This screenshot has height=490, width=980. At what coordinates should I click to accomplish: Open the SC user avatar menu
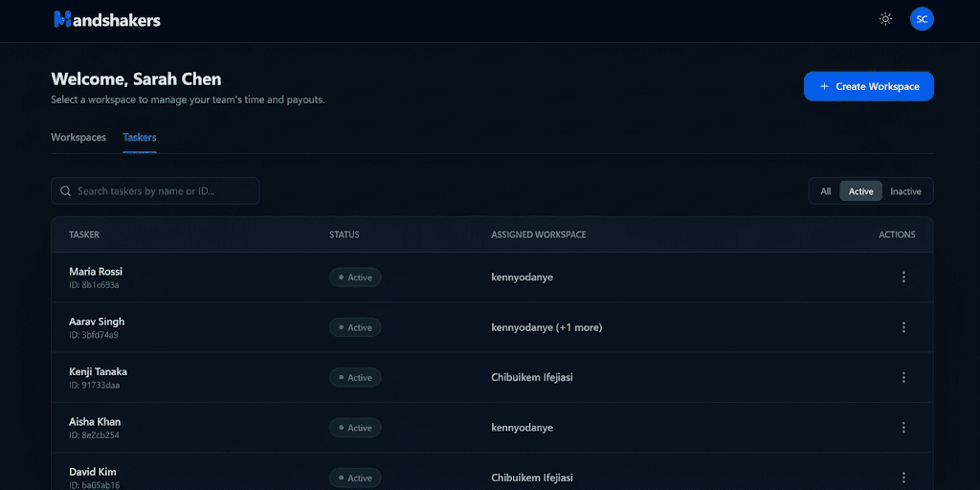(922, 19)
